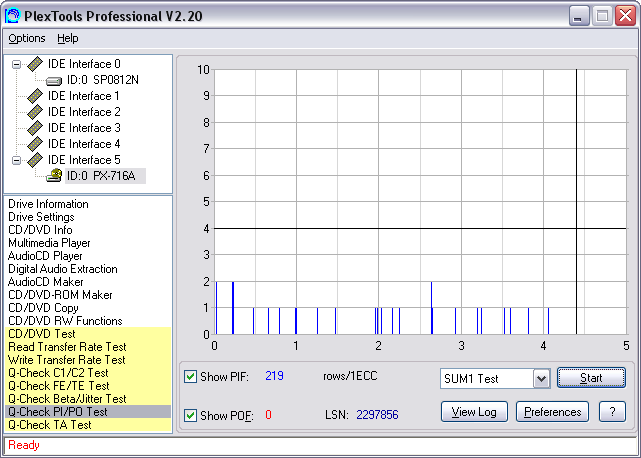641x458 pixels.
Task: Select Read Transfer Rate Test
Action: pos(88,347)
